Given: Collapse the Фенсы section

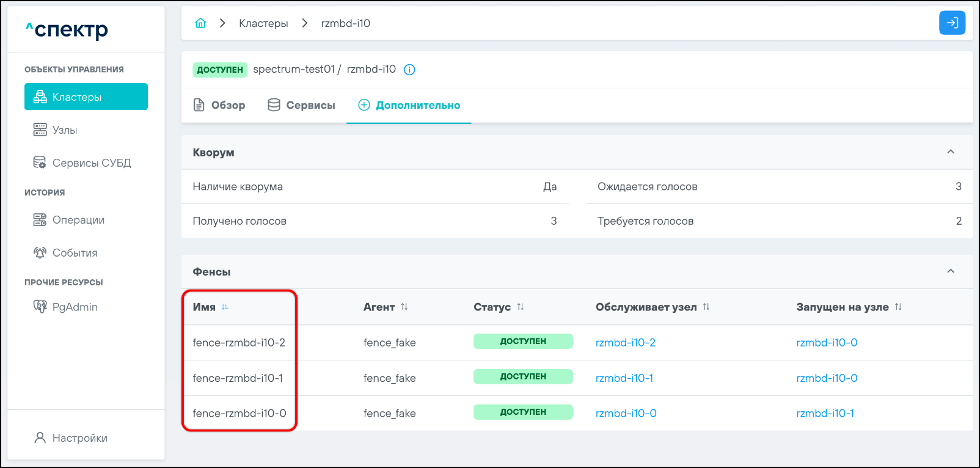Looking at the screenshot, I should pos(951,271).
